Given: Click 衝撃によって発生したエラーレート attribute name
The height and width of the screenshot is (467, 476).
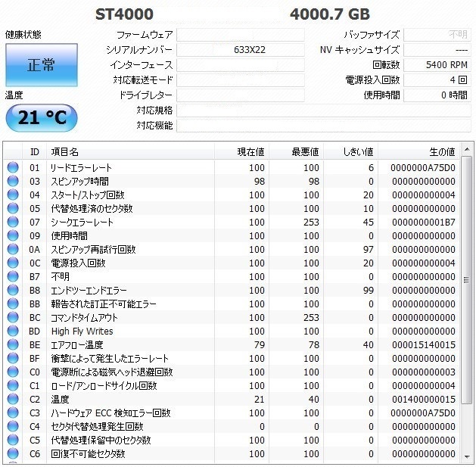Looking at the screenshot, I should [110, 359].
